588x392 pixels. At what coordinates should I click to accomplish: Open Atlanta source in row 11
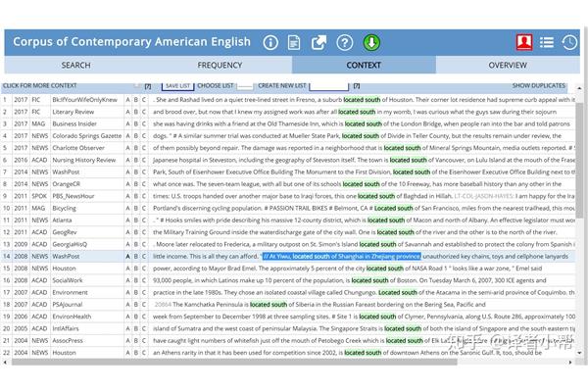coord(62,220)
